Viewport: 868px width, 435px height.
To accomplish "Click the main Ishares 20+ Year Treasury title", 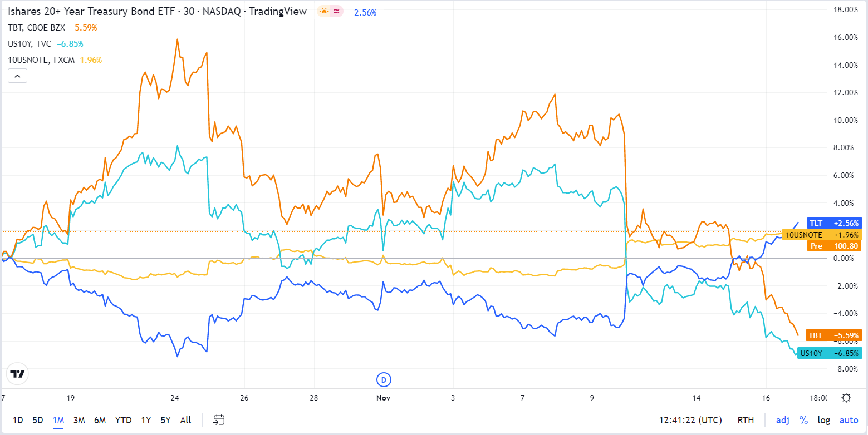I will [x=157, y=11].
